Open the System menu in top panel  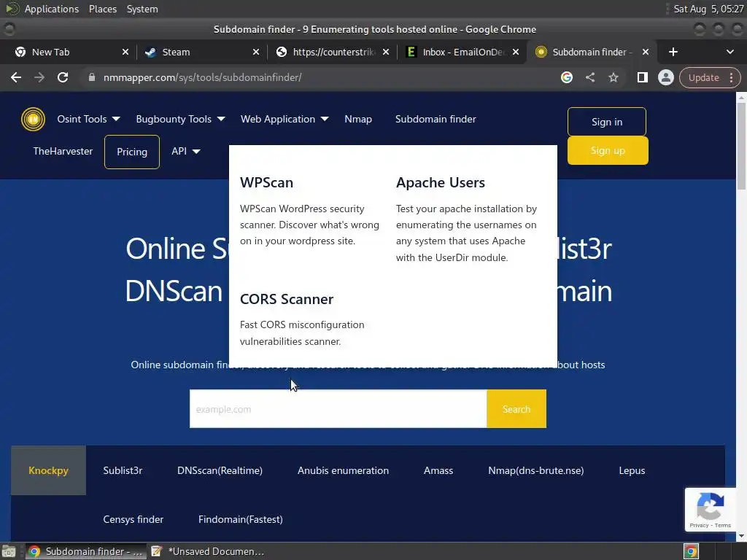pyautogui.click(x=142, y=9)
